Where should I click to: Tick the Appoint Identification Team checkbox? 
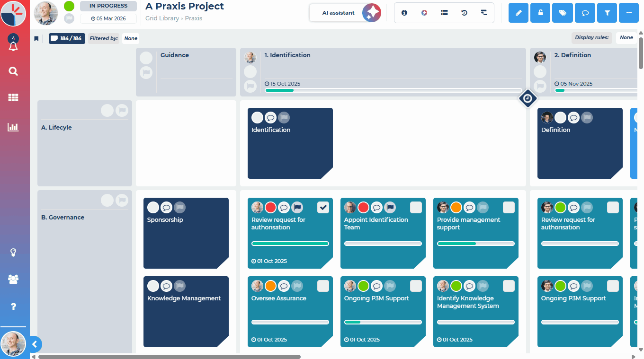416,207
